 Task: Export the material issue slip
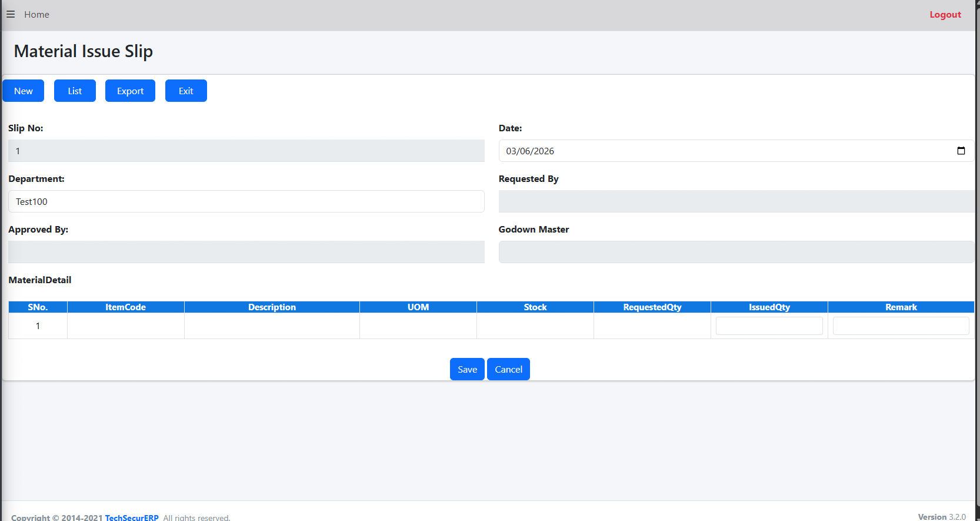pyautogui.click(x=130, y=91)
